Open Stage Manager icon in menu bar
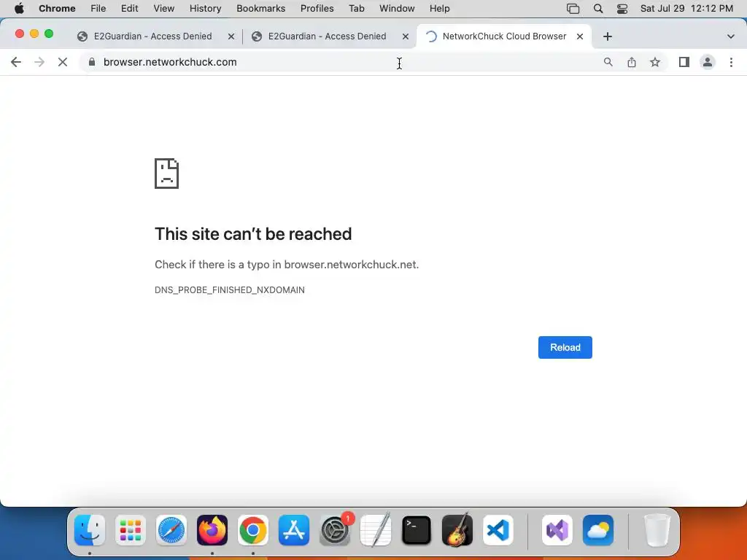This screenshot has height=560, width=747. click(x=573, y=9)
